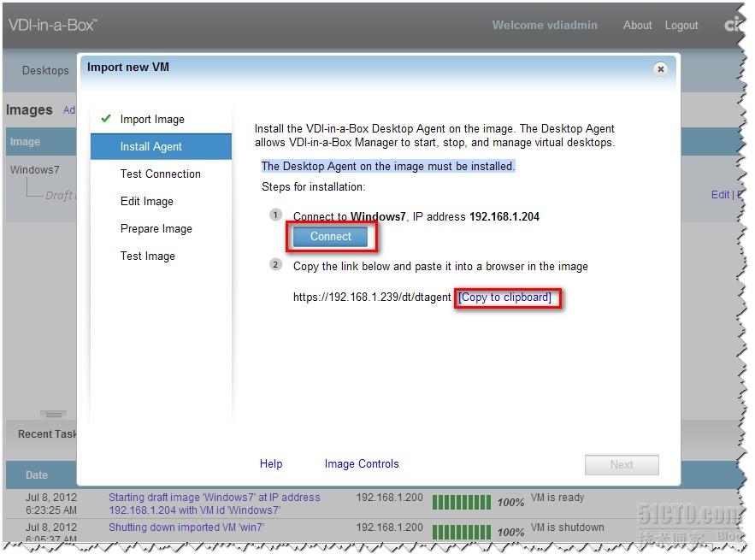Screen dimensions: 755x560
Task: Open Image Controls link
Action: click(362, 463)
